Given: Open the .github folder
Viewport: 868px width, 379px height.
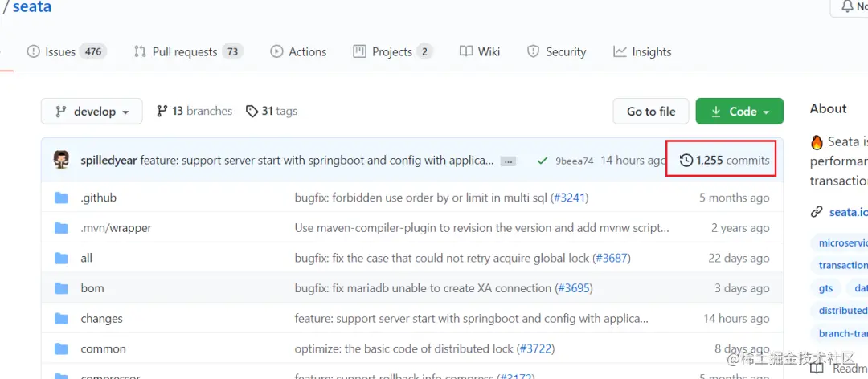Looking at the screenshot, I should click(99, 198).
